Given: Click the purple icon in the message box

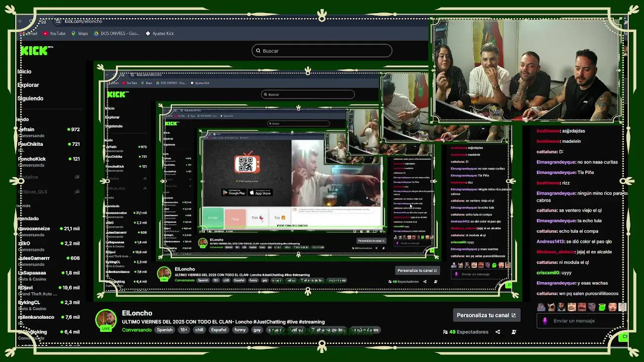Looking at the screenshot, I should point(545,321).
